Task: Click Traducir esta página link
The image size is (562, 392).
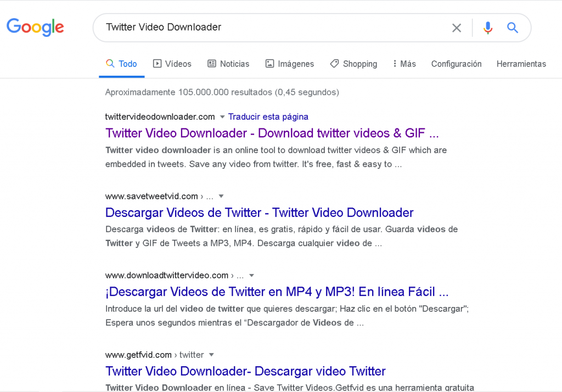Action: pos(268,117)
